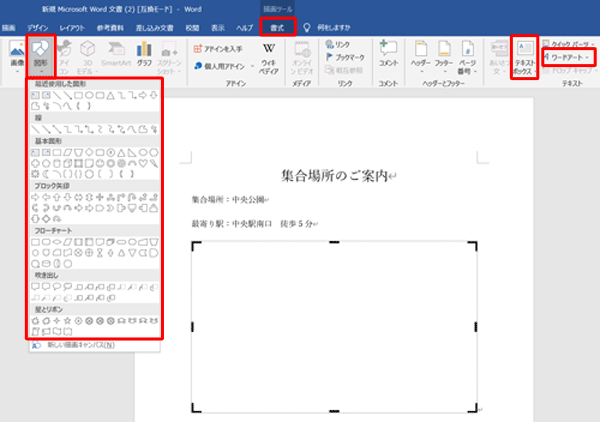Insert a グラフ chart

(144, 55)
